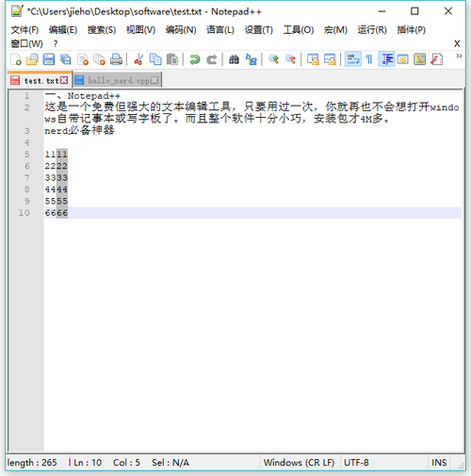This screenshot has width=471, height=476.
Task: Click the line containing 3333
Action: 57,178
